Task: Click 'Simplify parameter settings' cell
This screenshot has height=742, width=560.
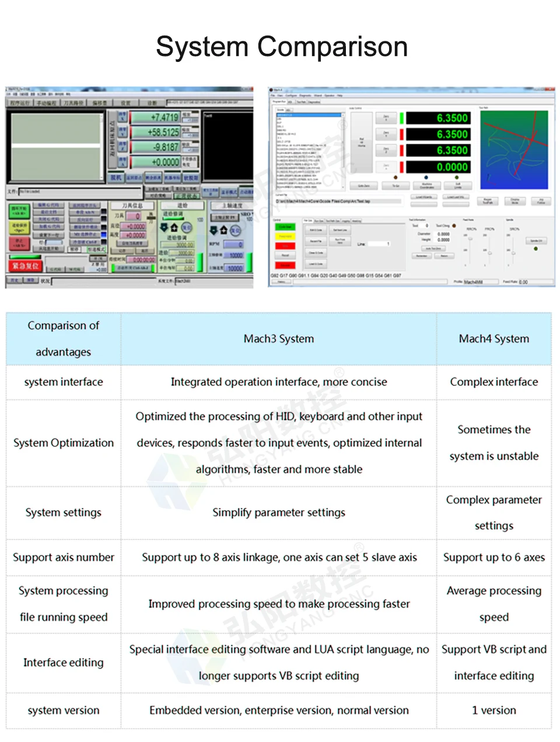Action: pos(279,513)
